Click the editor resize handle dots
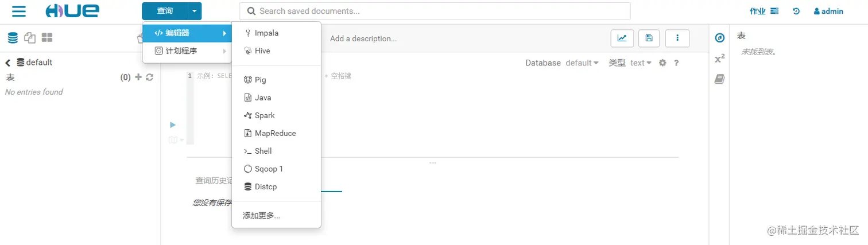Image resolution: width=868 pixels, height=245 pixels. coord(432,163)
